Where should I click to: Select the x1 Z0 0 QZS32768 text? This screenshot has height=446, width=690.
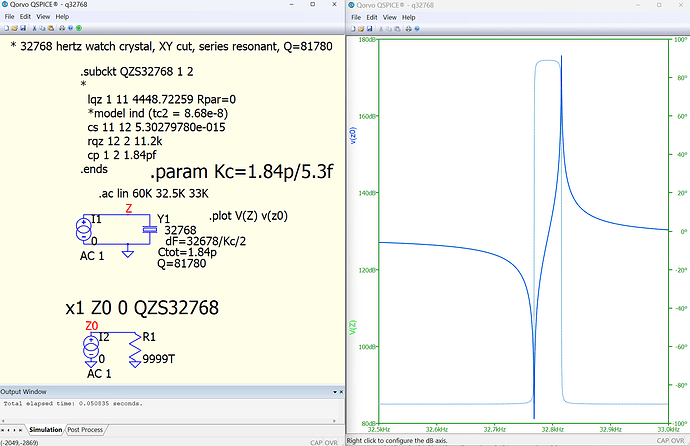[142, 307]
